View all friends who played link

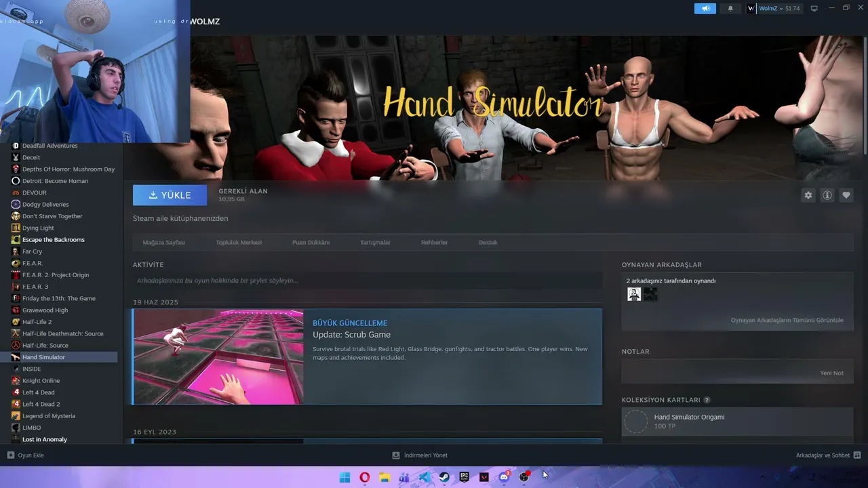click(x=787, y=320)
